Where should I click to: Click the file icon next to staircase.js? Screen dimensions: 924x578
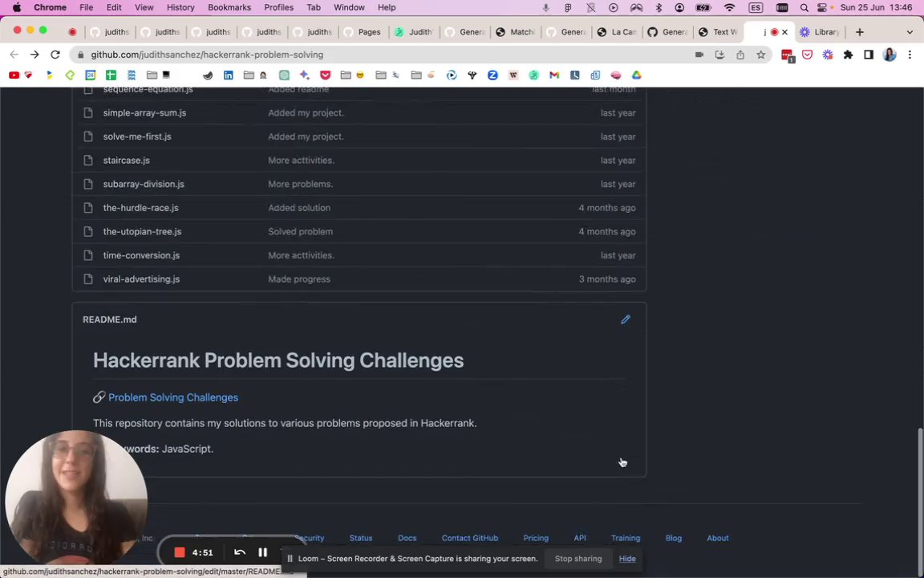(x=88, y=161)
